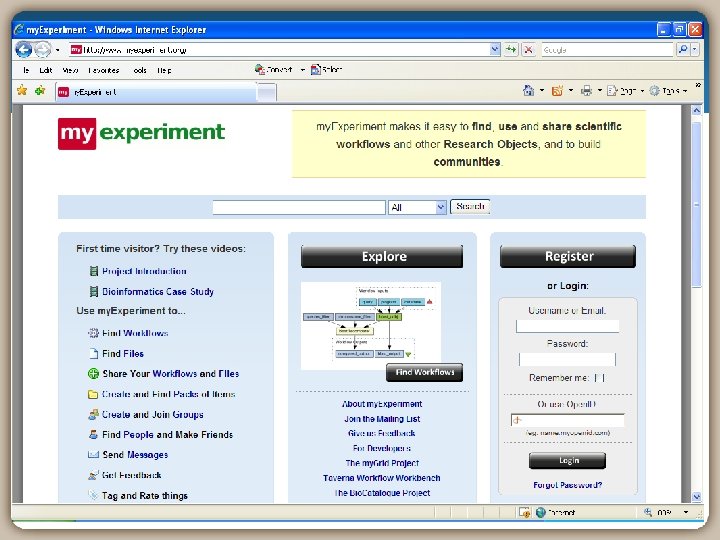Image resolution: width=720 pixels, height=540 pixels.
Task: Click the Add to Favorites star-plus icon
Action: point(40,90)
